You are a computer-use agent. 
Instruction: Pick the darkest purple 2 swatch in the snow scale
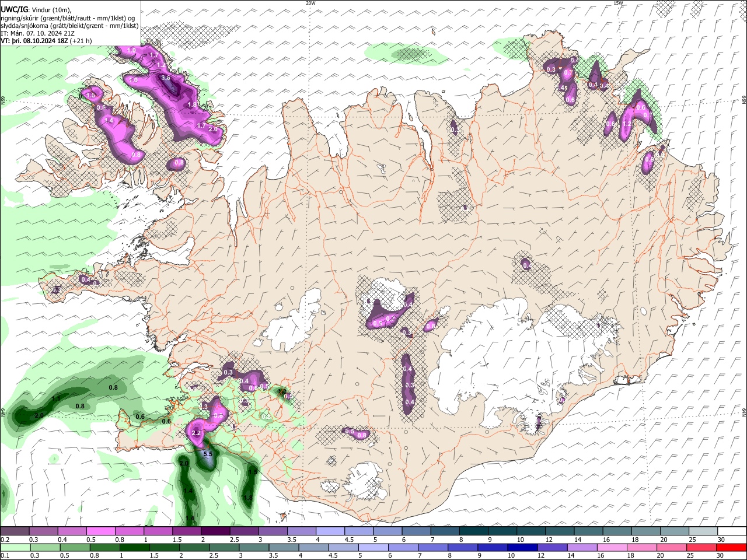click(215, 531)
